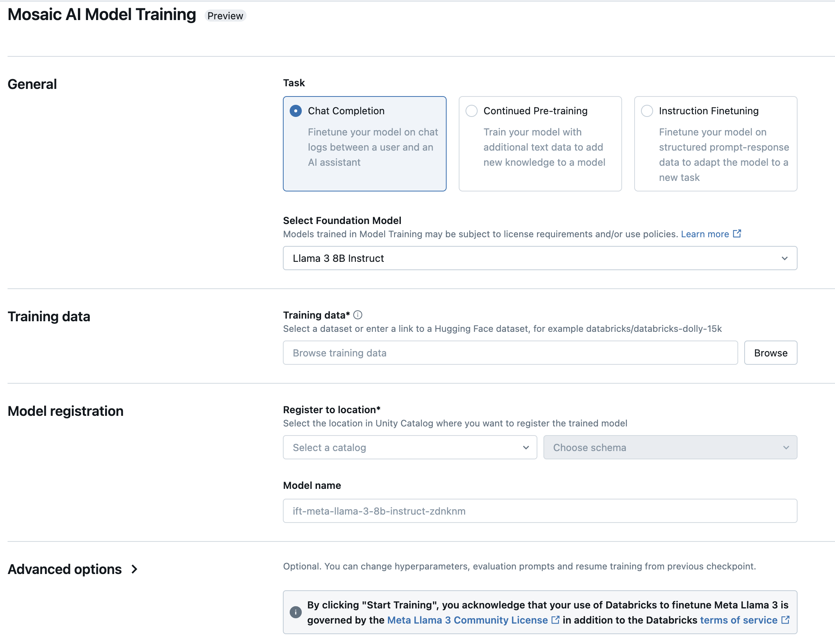The image size is (835, 644).
Task: Click Browse button for training data
Action: tap(771, 352)
